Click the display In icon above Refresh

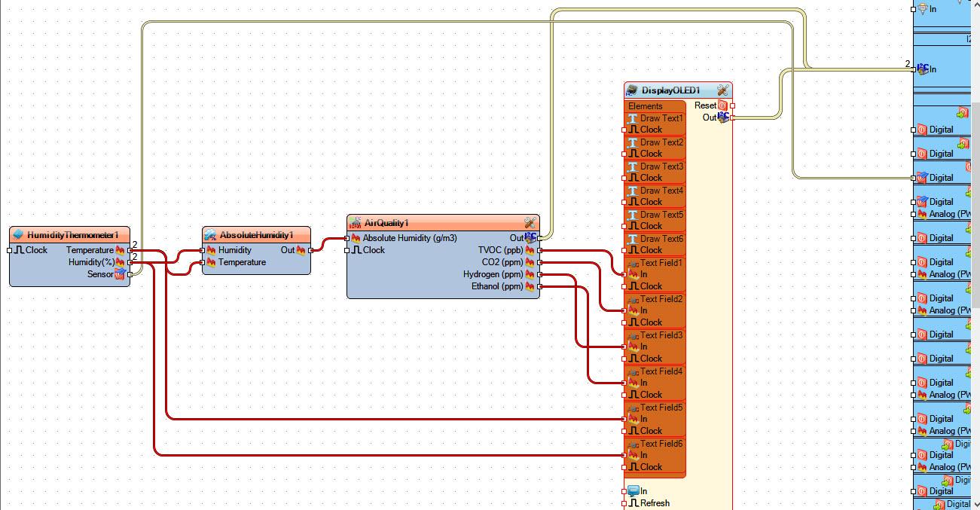pos(633,491)
